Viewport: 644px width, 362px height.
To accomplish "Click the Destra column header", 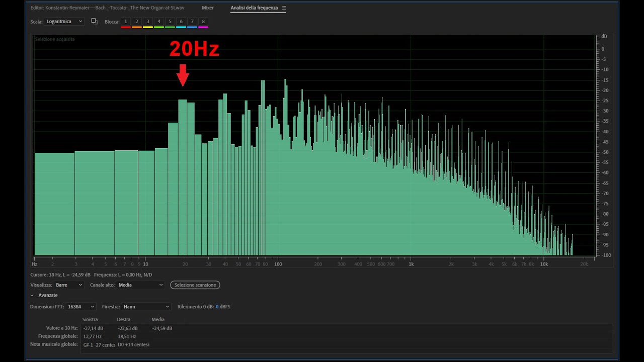I will tap(124, 320).
